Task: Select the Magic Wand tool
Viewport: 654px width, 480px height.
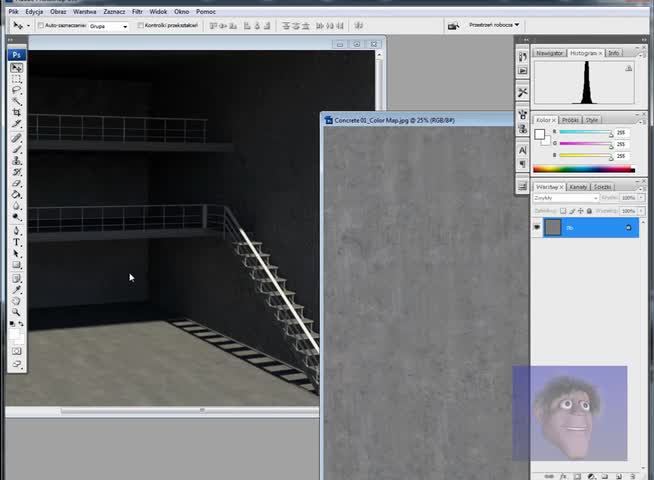Action: (x=17, y=101)
